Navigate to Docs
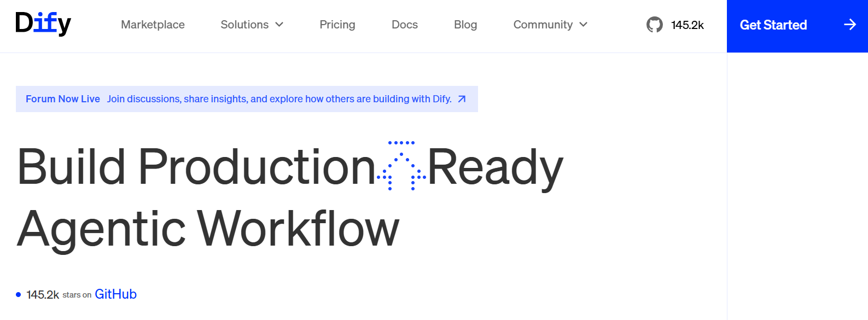 point(405,25)
